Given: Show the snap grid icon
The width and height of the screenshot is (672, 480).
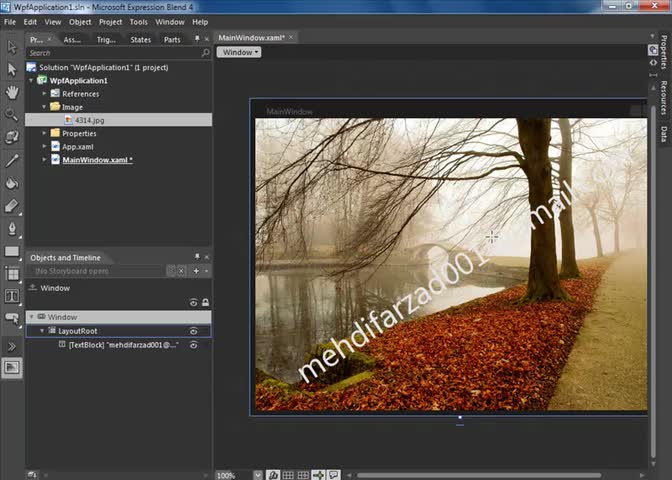Looking at the screenshot, I should coord(288,475).
